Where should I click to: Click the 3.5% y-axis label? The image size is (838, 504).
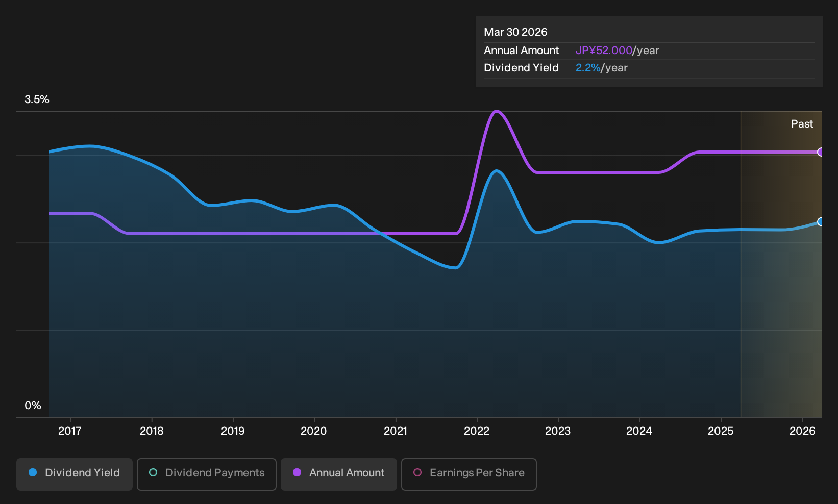coord(37,99)
